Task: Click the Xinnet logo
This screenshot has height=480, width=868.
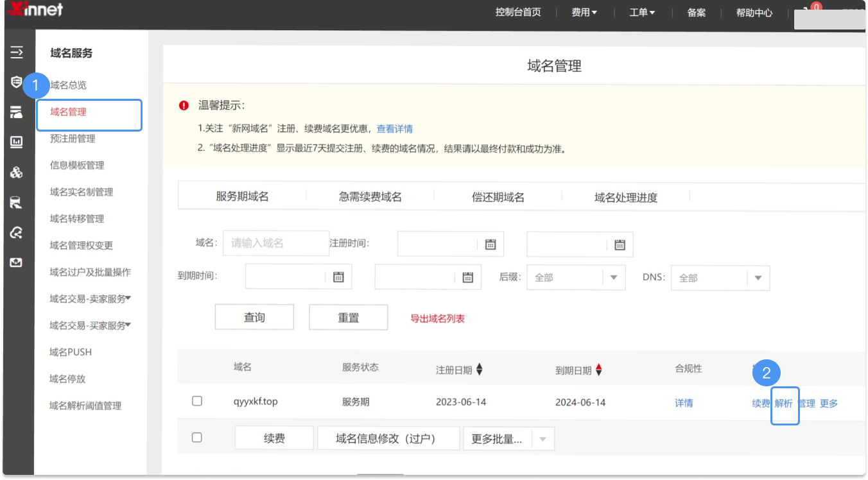Action: (35, 10)
